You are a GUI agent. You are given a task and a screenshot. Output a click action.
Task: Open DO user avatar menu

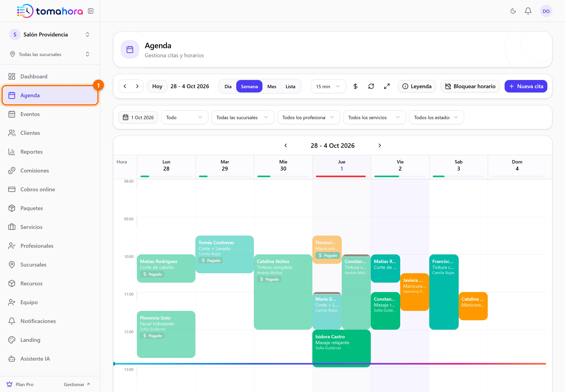546,11
